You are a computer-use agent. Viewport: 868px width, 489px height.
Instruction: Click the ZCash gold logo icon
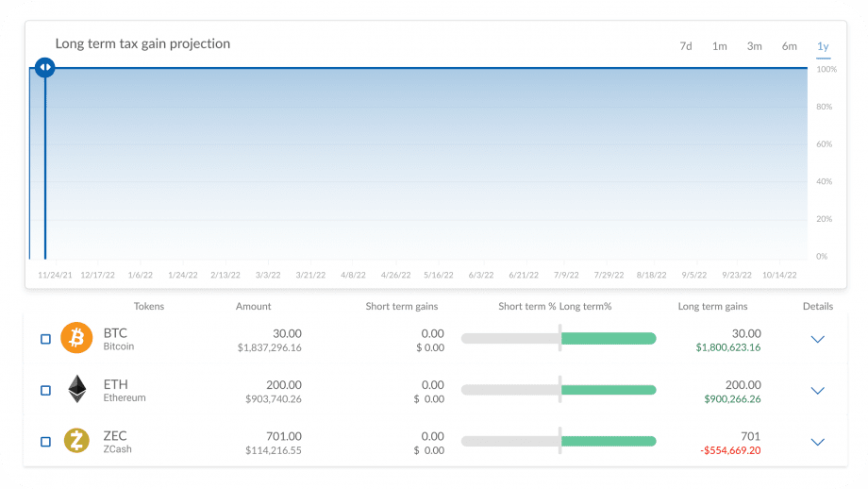(x=76, y=441)
